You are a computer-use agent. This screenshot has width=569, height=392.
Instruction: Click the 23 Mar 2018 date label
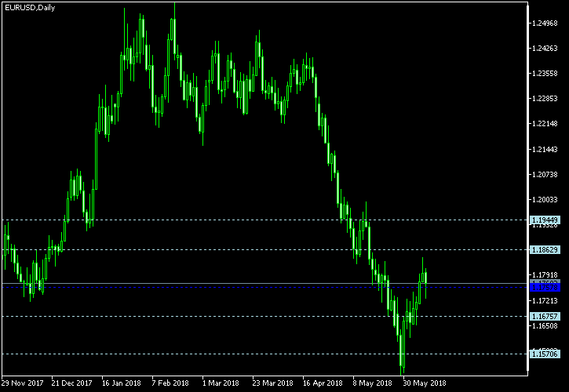coord(273,383)
